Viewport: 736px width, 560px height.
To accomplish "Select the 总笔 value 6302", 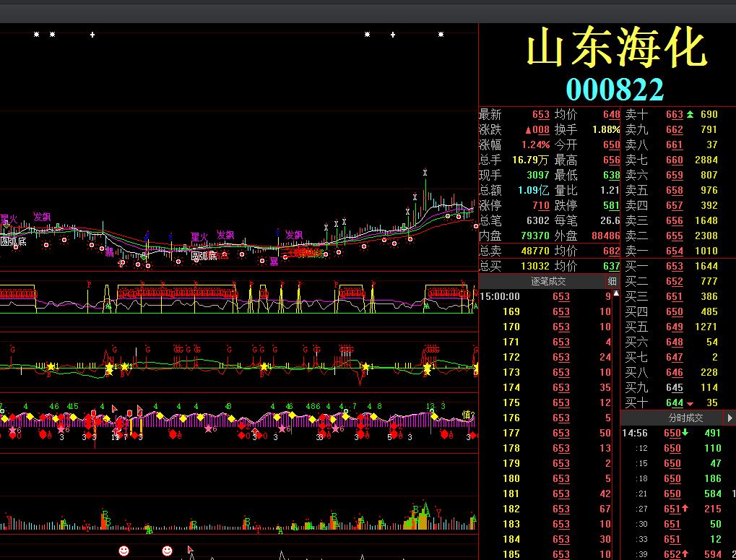I will 538,220.
